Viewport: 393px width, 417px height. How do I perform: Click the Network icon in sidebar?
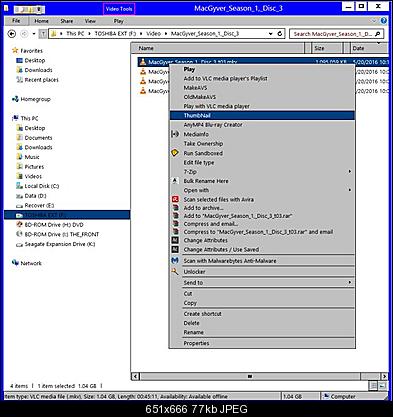(15, 263)
